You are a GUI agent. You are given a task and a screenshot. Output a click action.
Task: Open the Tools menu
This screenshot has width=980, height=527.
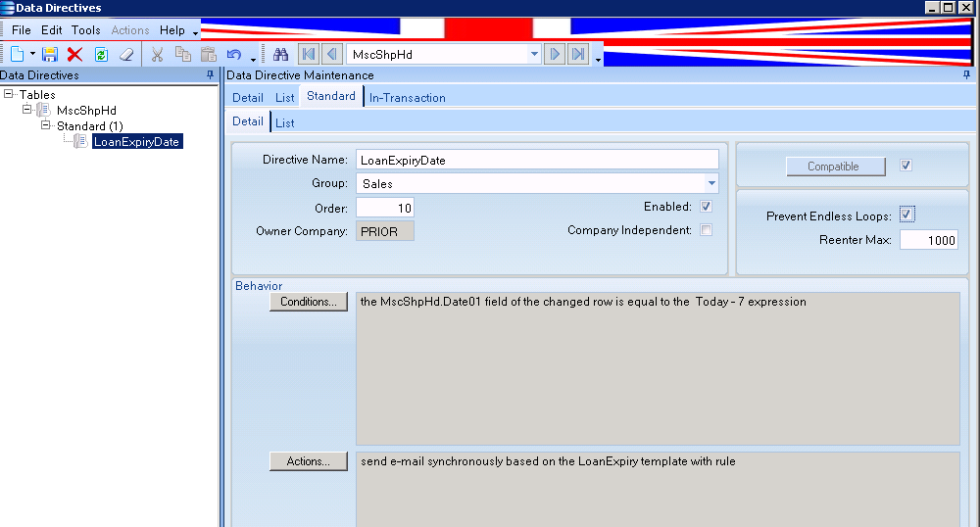(85, 30)
